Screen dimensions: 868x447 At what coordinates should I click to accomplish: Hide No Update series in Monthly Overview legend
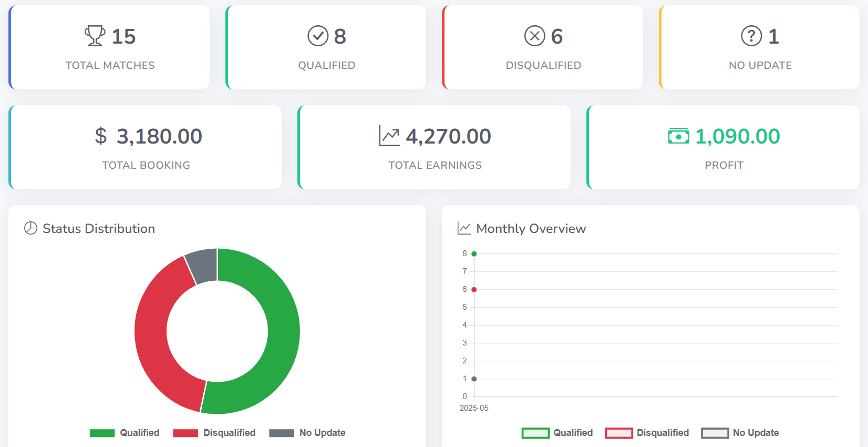pos(740,433)
